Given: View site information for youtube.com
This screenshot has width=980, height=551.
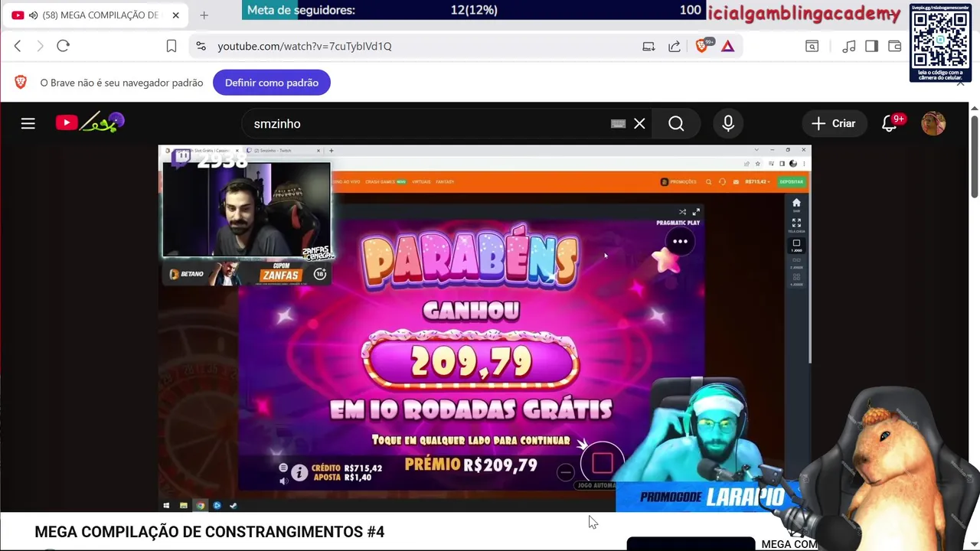Looking at the screenshot, I should [x=201, y=46].
